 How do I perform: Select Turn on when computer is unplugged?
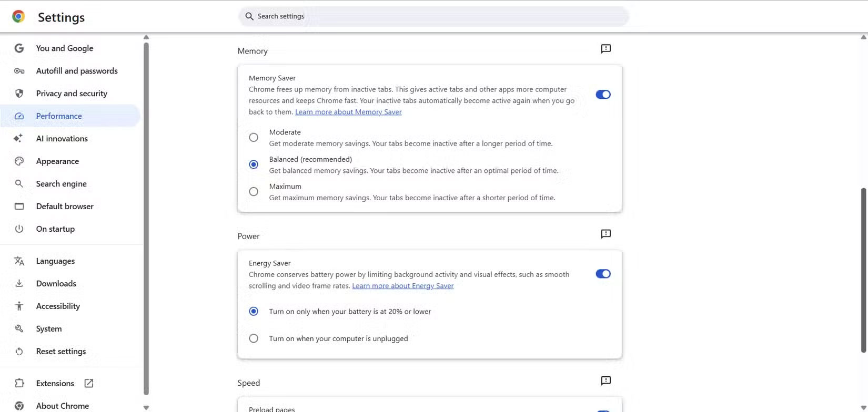point(254,338)
